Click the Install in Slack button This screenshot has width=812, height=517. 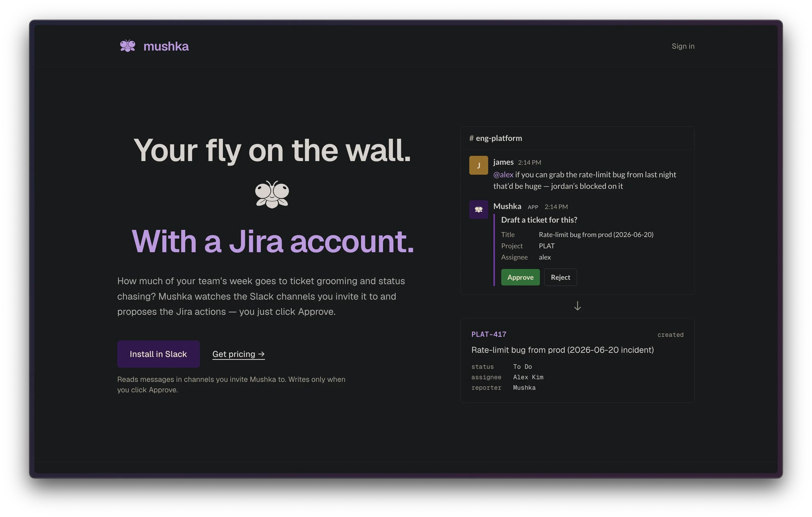click(x=158, y=354)
